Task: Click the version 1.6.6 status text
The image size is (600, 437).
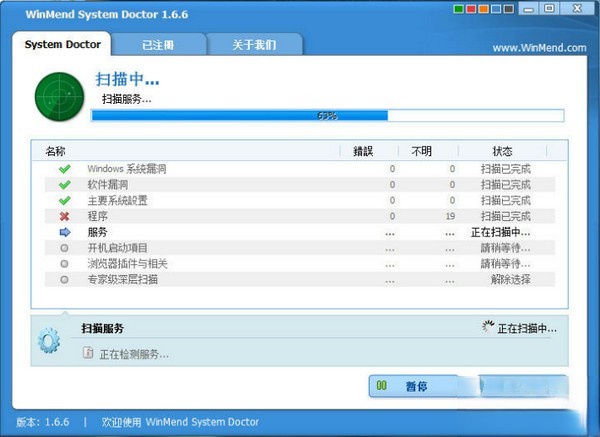Action: point(43,422)
